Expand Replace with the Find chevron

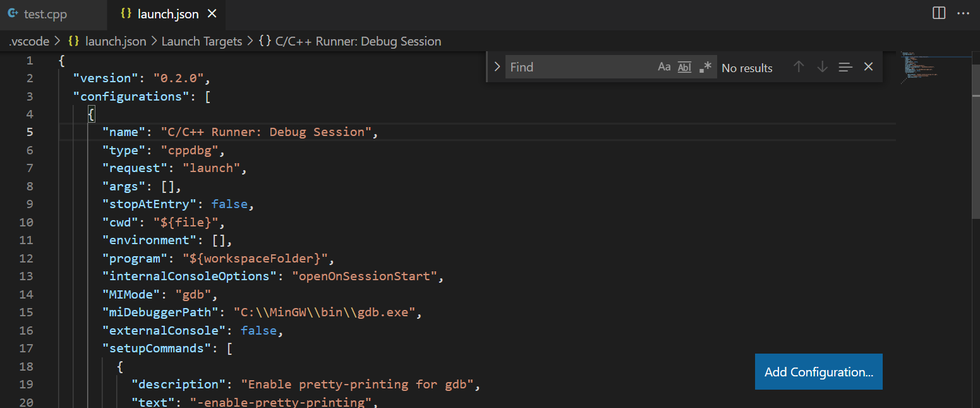(x=497, y=67)
